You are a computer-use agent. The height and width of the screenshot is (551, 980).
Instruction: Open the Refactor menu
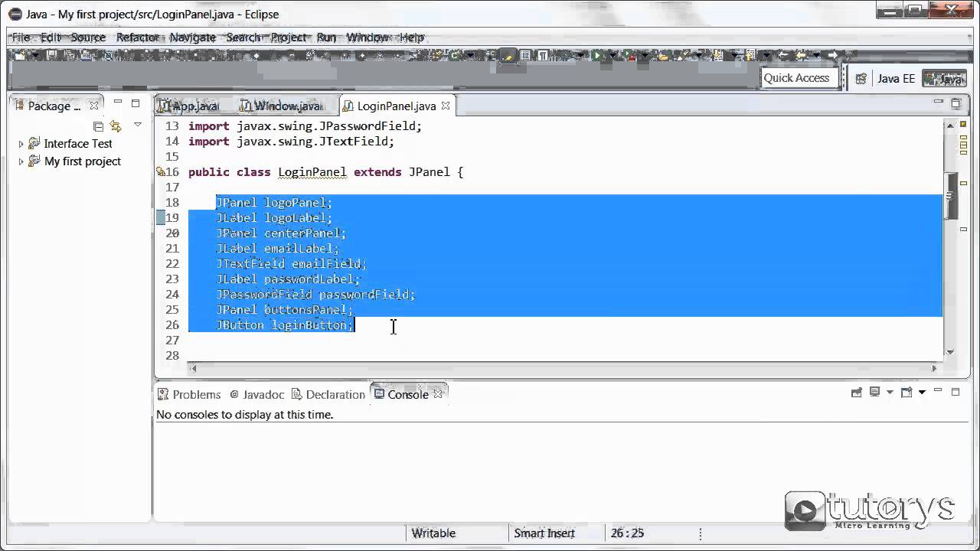(138, 37)
